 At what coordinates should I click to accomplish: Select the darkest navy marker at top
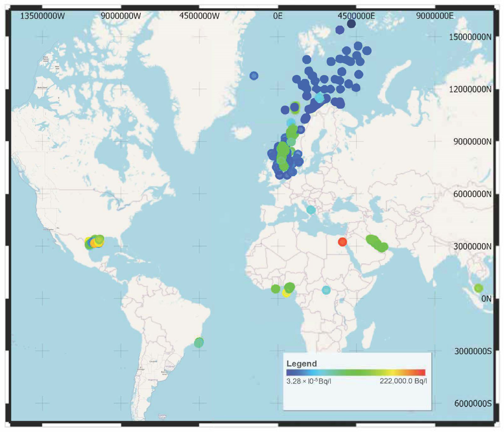(x=351, y=24)
